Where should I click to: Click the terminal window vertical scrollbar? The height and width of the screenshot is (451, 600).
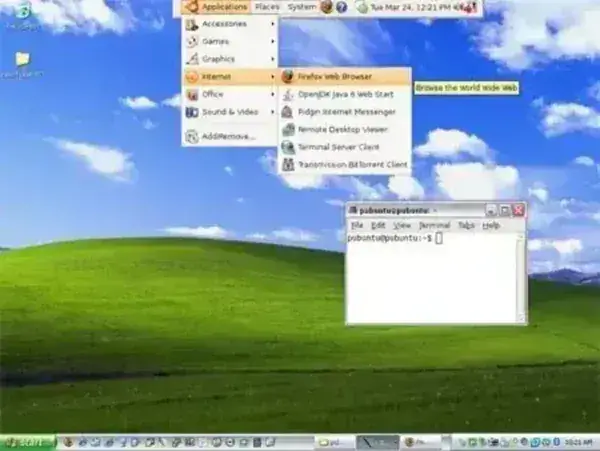coord(521,278)
